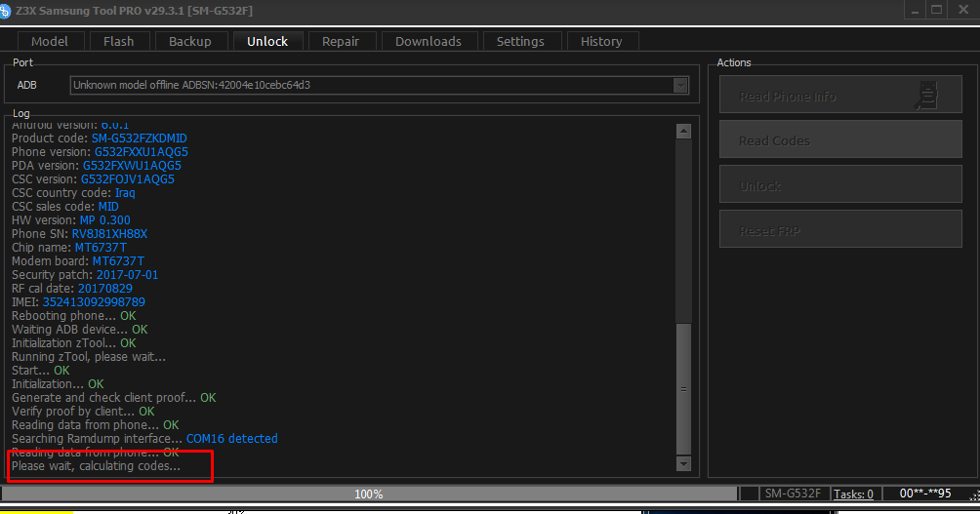980x514 pixels.
Task: View the History tab
Action: [601, 41]
